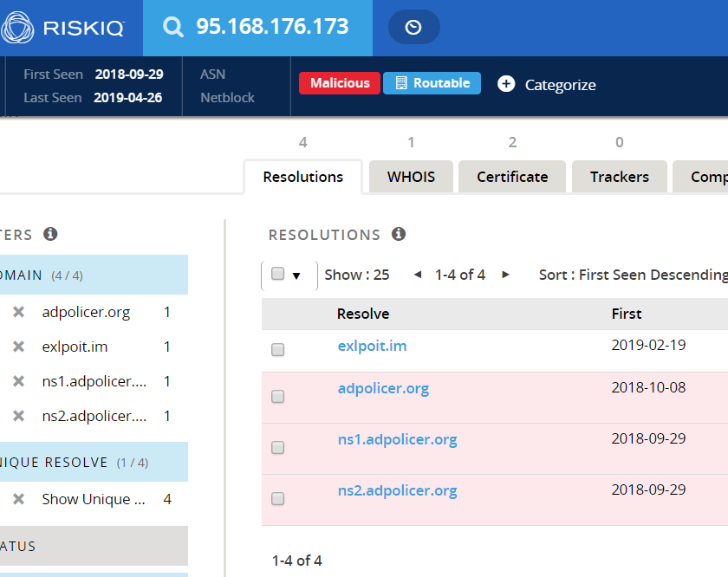The height and width of the screenshot is (577, 728).
Task: Open the Sort : First Seen Descending dropdown
Action: (x=634, y=275)
